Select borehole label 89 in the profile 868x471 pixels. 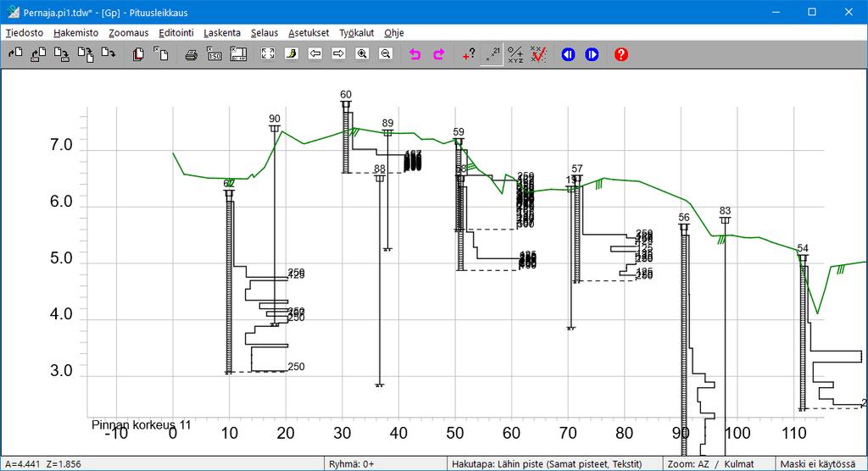[x=387, y=124]
